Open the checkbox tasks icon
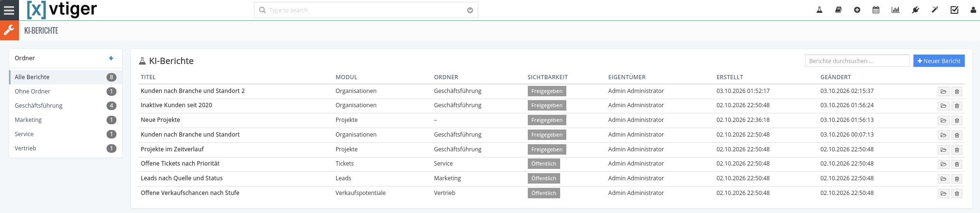Viewport: 980px width, 213px height. (954, 10)
